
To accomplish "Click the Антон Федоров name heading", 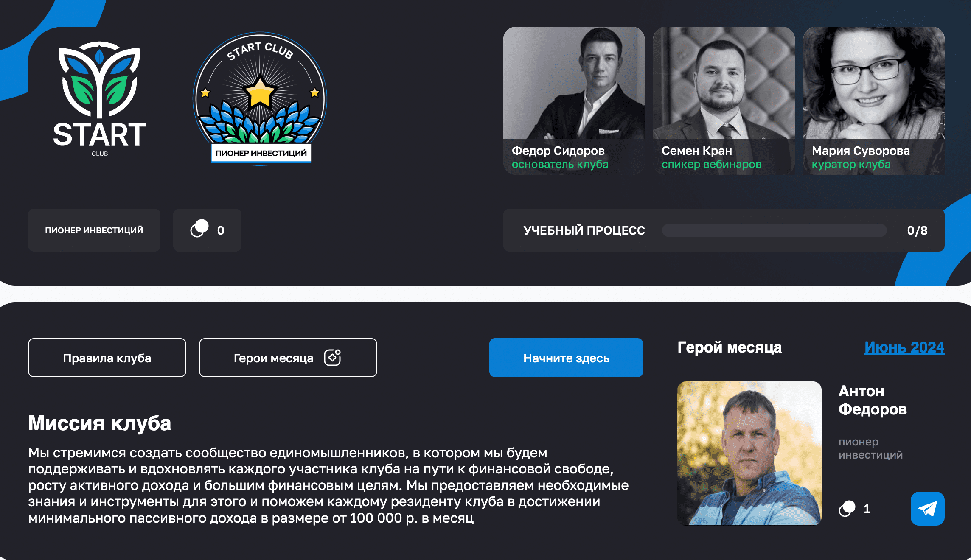I will pos(873,400).
